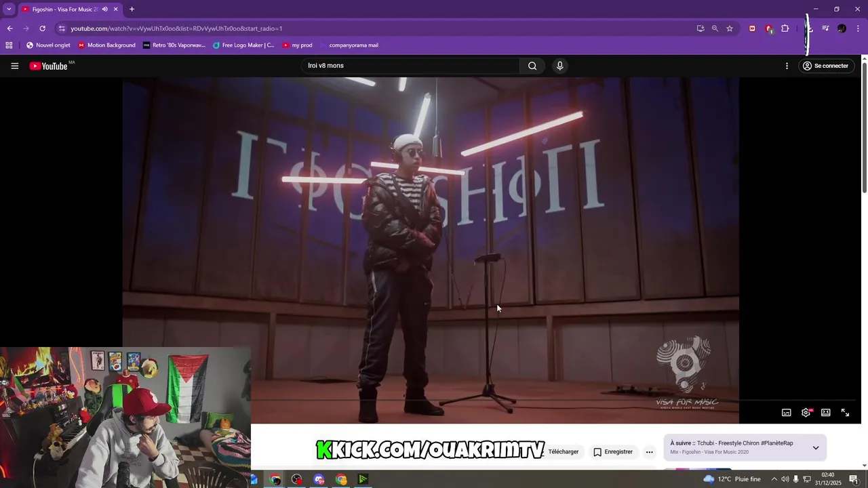868x488 pixels.
Task: Open the zoom magnifier in address bar
Action: tap(715, 28)
